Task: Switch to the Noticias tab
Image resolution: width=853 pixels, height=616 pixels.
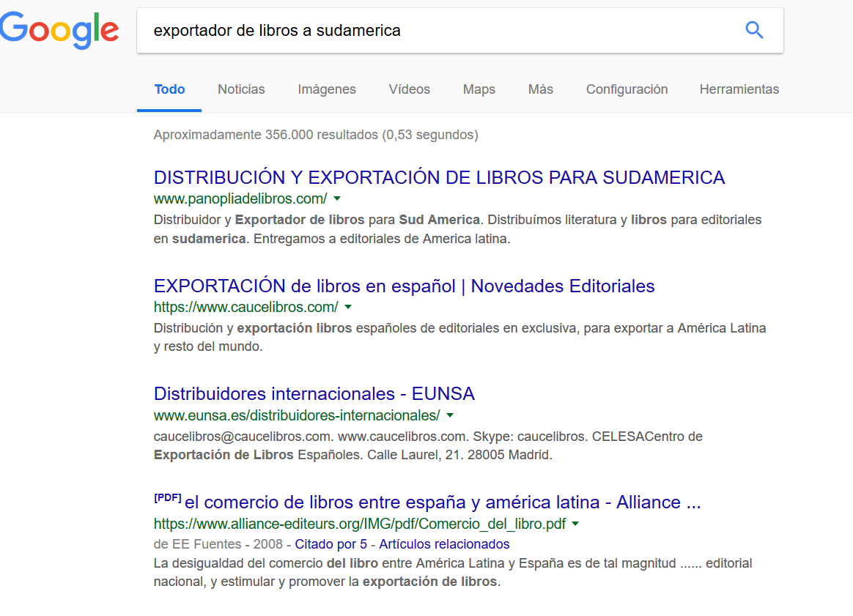Action: pos(241,89)
